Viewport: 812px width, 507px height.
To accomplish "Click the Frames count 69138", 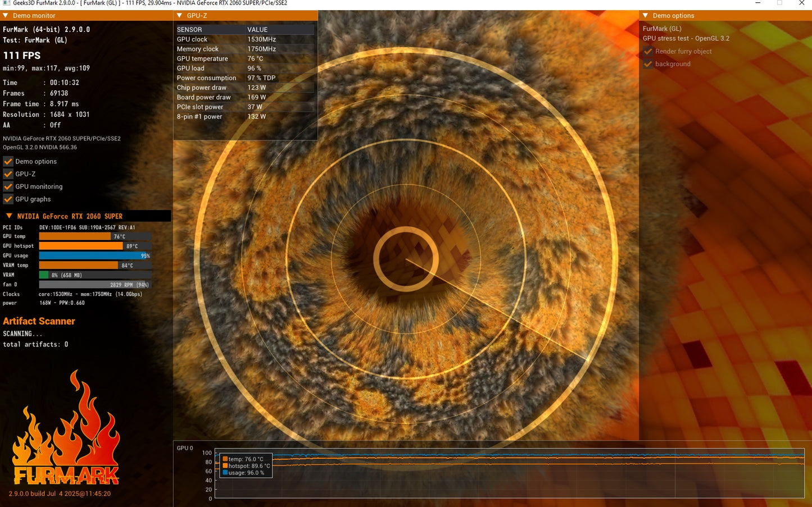I will [x=59, y=93].
